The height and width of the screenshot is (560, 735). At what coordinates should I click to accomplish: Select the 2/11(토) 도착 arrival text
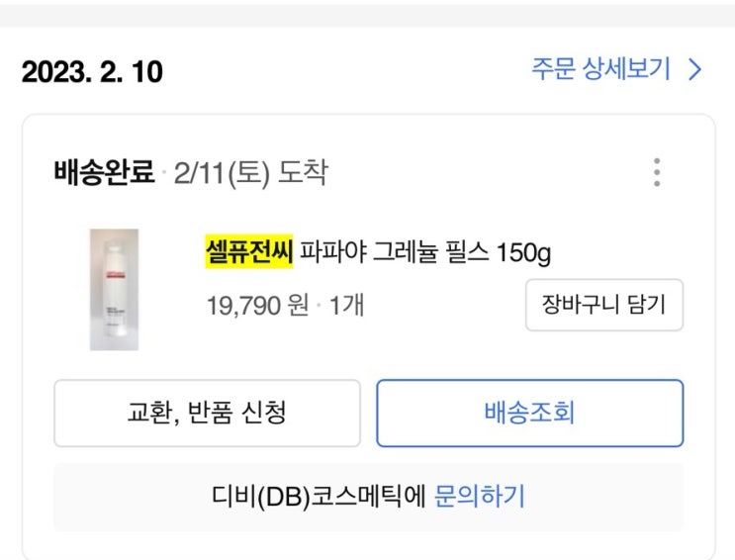pos(250,174)
